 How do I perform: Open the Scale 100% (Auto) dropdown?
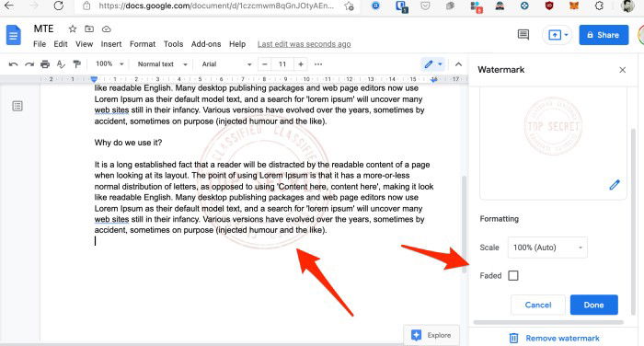coord(547,248)
